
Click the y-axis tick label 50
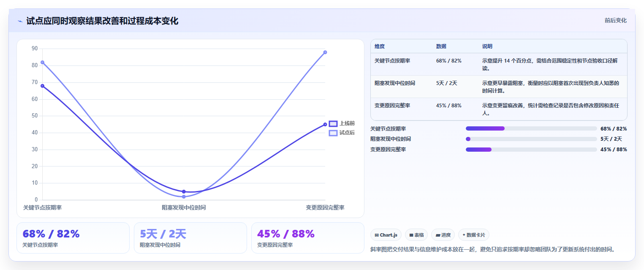[x=35, y=116]
